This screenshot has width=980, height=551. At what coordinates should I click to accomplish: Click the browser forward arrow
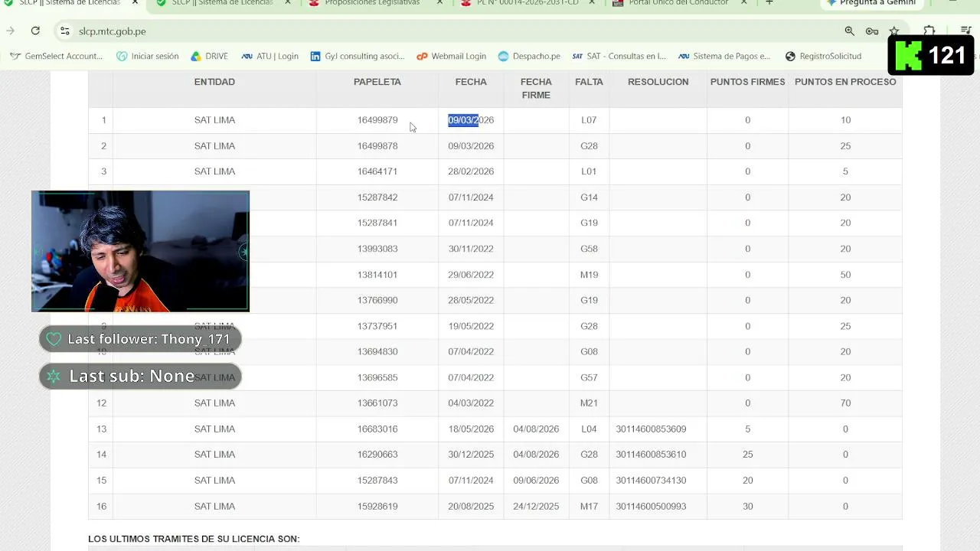pyautogui.click(x=10, y=31)
